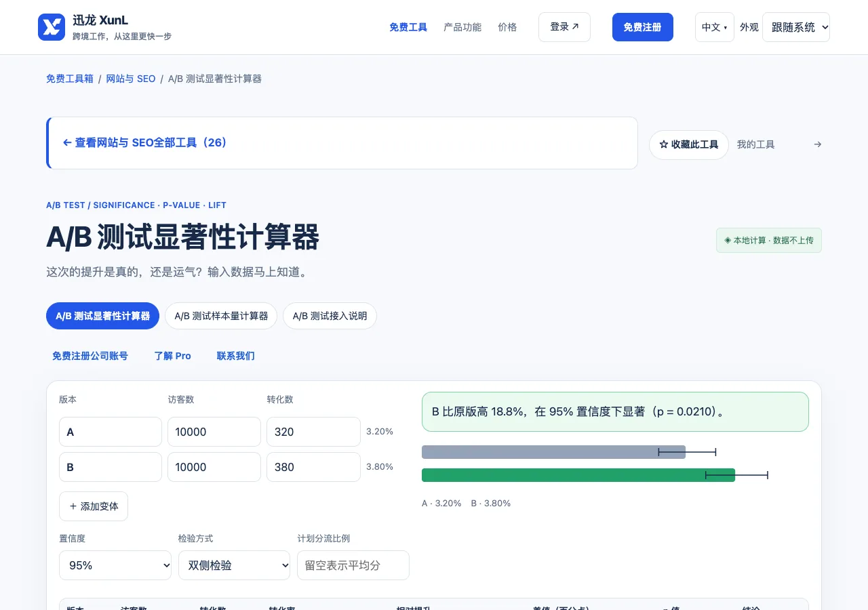Click 免费注册公司账号 link
The height and width of the screenshot is (610, 868).
click(90, 356)
